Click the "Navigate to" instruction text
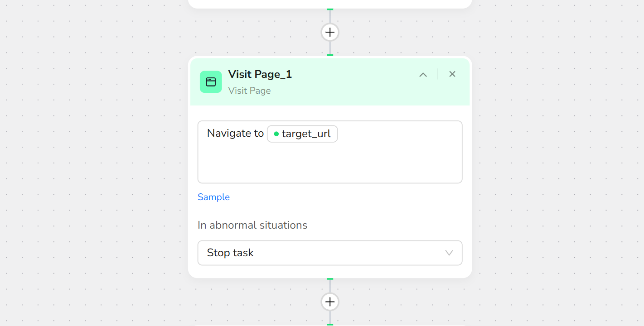Image resolution: width=644 pixels, height=326 pixels. click(x=235, y=133)
